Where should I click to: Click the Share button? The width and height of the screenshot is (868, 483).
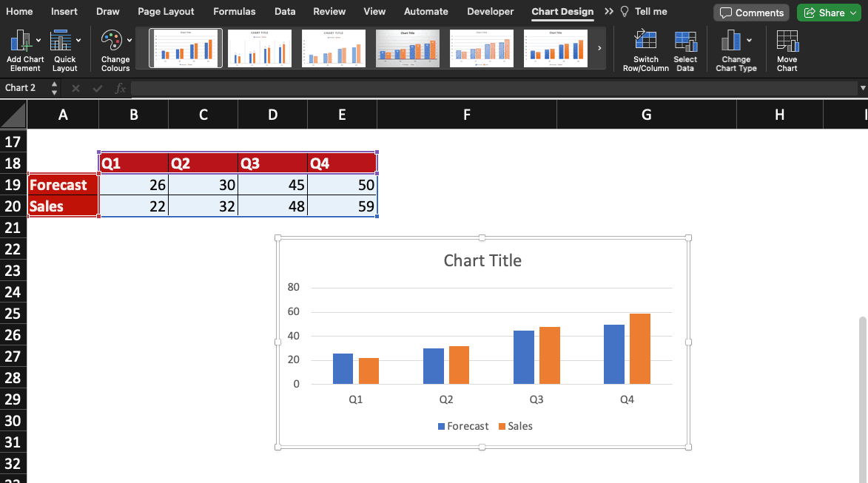(x=828, y=12)
